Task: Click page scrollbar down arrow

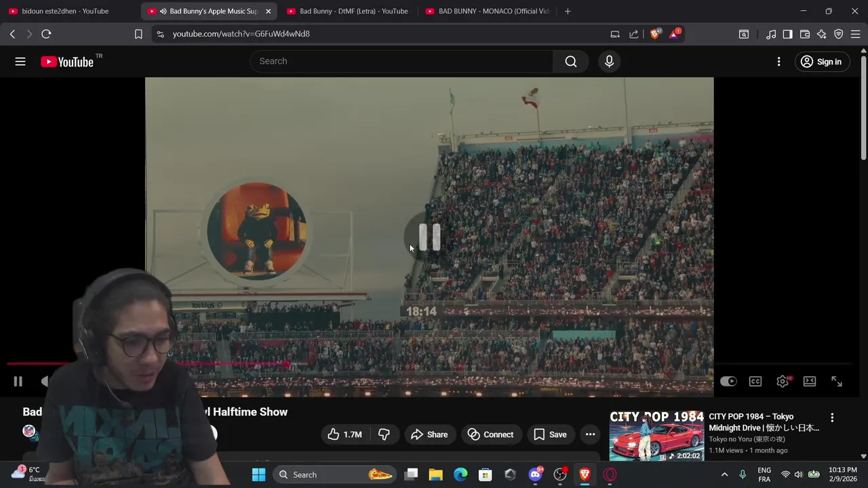Action: click(x=863, y=457)
